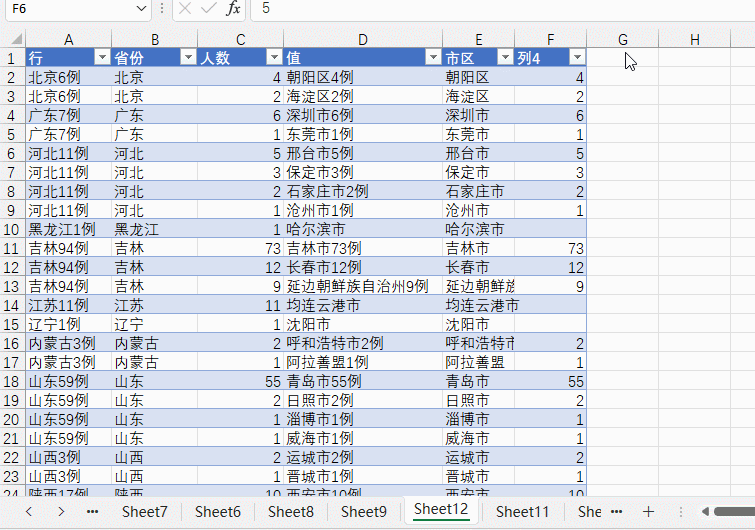Click cell containing 晋城市1例

[363, 476]
